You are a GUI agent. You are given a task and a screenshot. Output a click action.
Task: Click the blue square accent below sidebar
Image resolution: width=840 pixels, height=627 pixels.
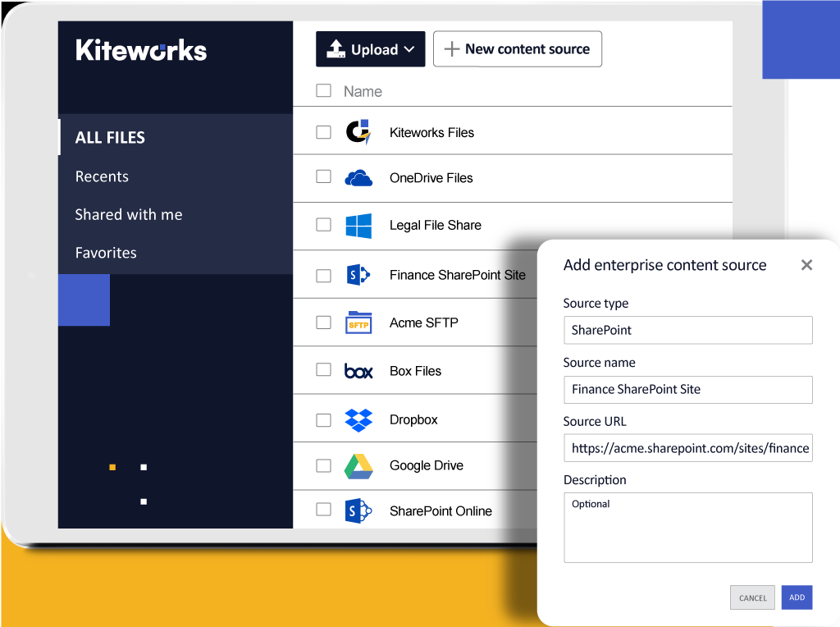coord(84,300)
